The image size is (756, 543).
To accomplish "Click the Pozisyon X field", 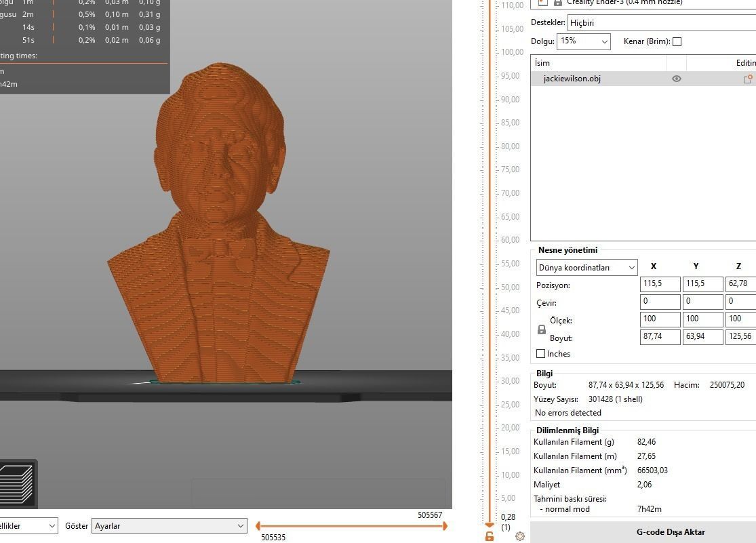I will tap(660, 283).
